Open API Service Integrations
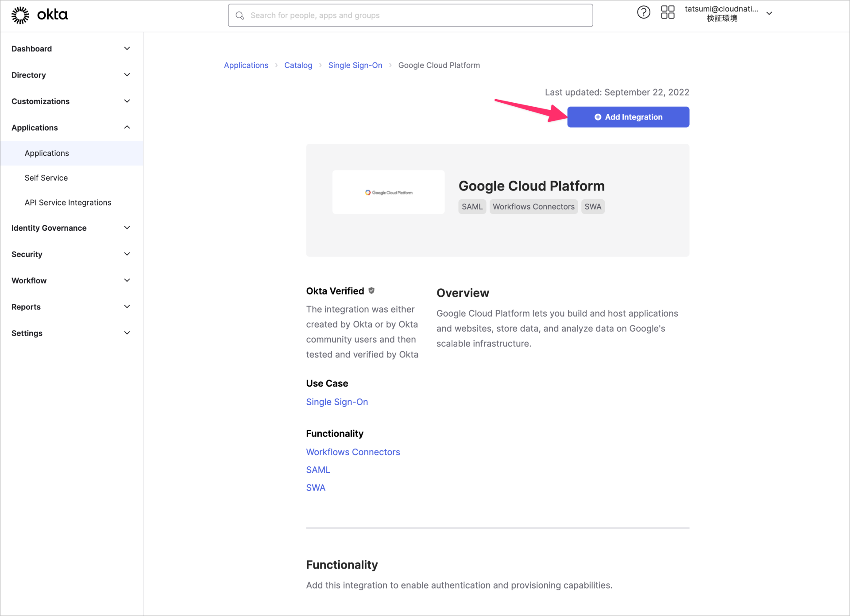 [x=67, y=202]
